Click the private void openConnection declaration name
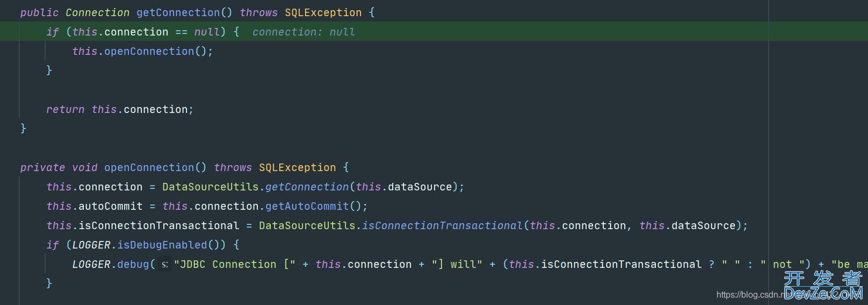The height and width of the screenshot is (305, 868). click(149, 168)
